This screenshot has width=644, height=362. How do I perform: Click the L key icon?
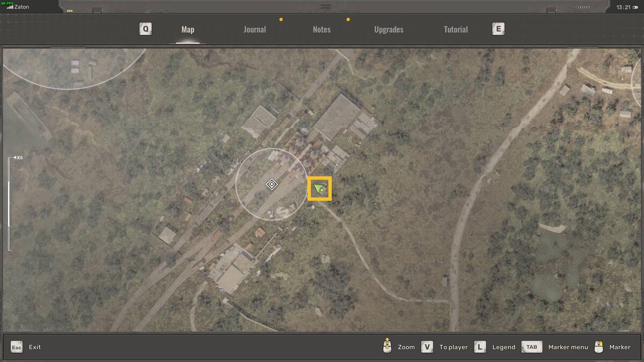(480, 347)
